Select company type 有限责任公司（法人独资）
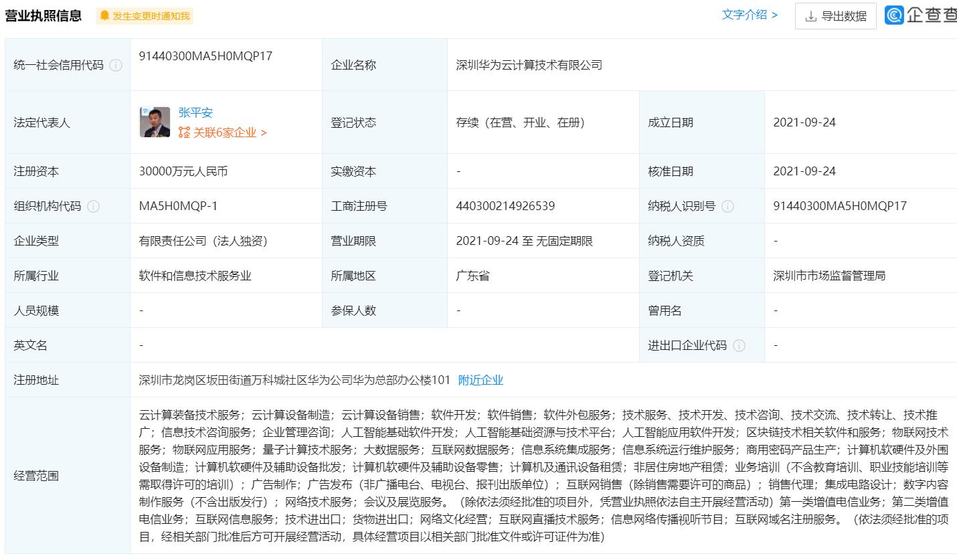The width and height of the screenshot is (957, 560). tap(203, 241)
